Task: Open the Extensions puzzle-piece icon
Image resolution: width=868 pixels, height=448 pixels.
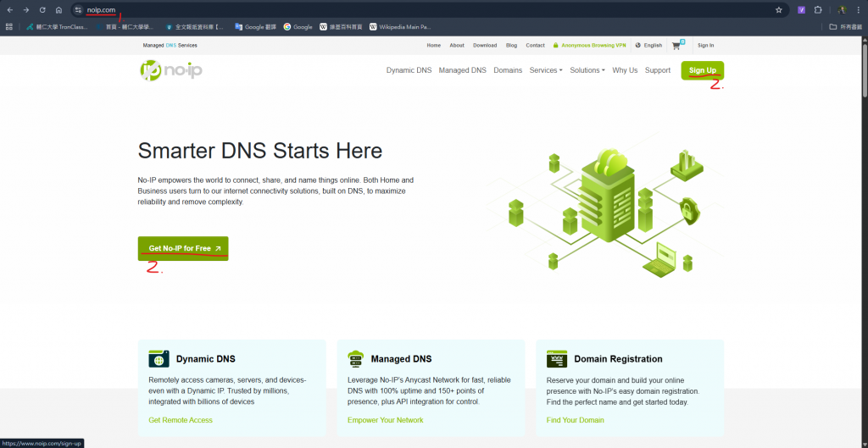Action: (x=818, y=10)
